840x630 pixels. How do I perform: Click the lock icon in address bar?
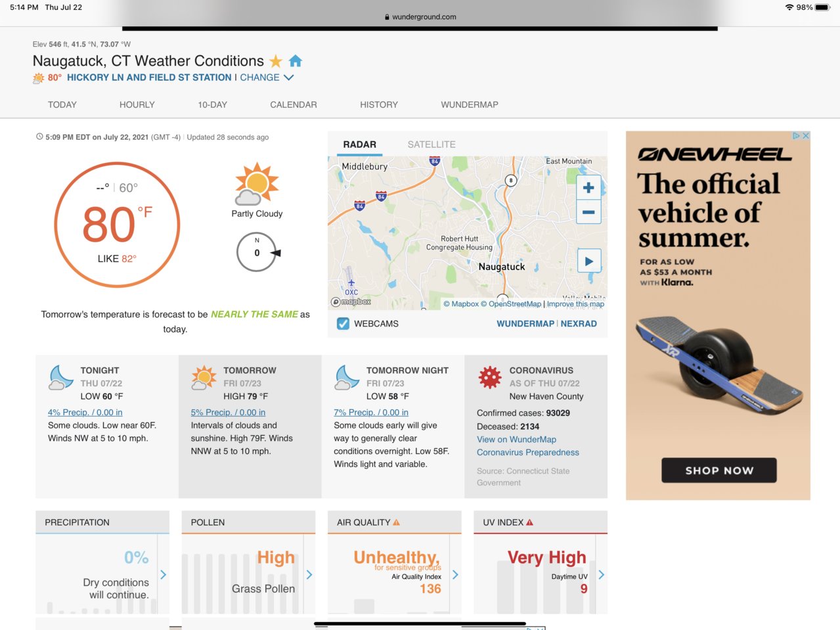pos(387,17)
